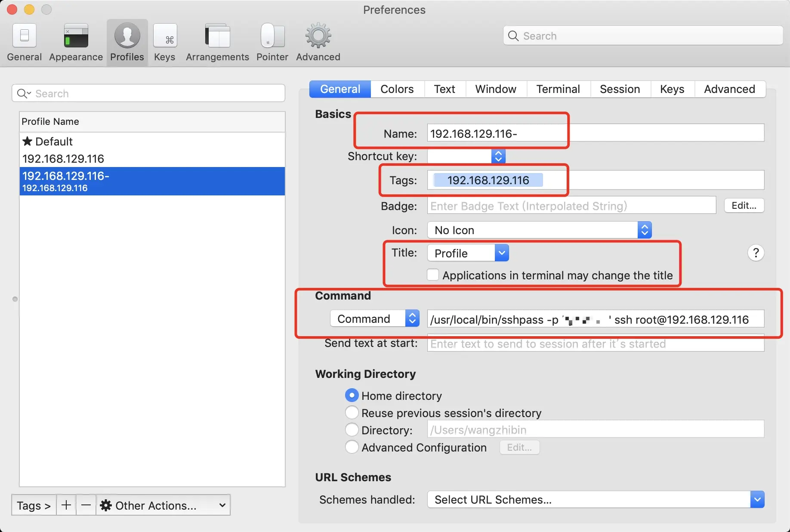Select the Default profile

[152, 141]
